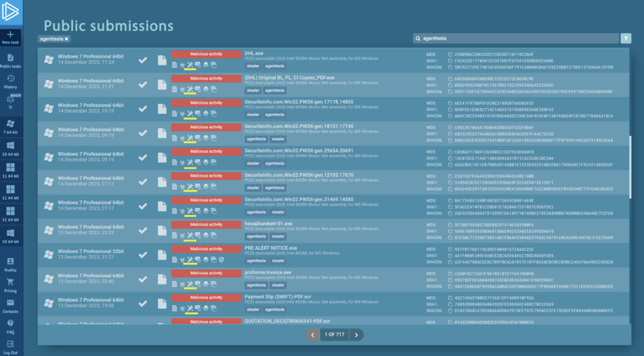Click the checkmark on proforma invoice.exe row
Viewport: 644px width, 356px height.
coord(143,279)
